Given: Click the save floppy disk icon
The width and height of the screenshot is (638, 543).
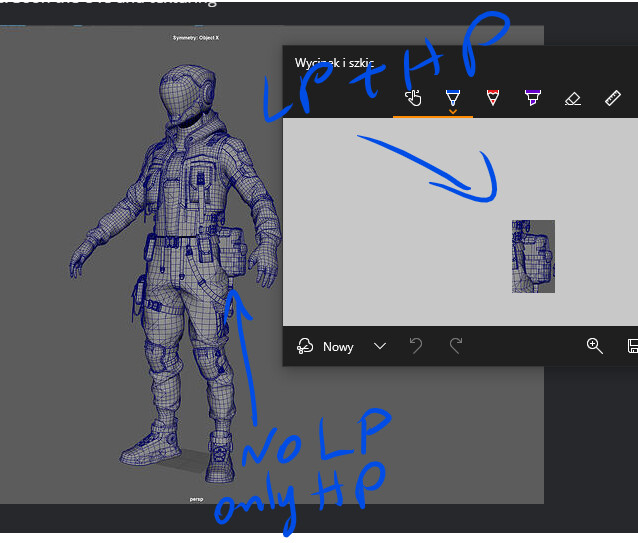Looking at the screenshot, I should pyautogui.click(x=632, y=346).
